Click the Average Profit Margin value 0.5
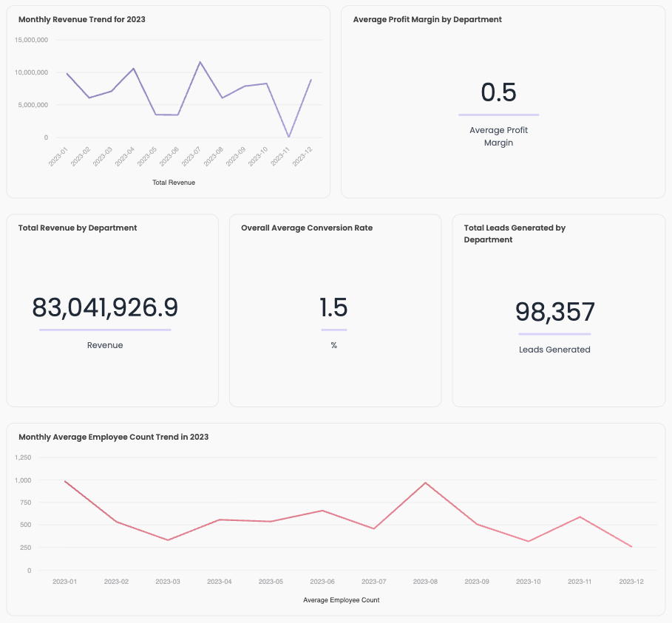The image size is (672, 623). (498, 93)
